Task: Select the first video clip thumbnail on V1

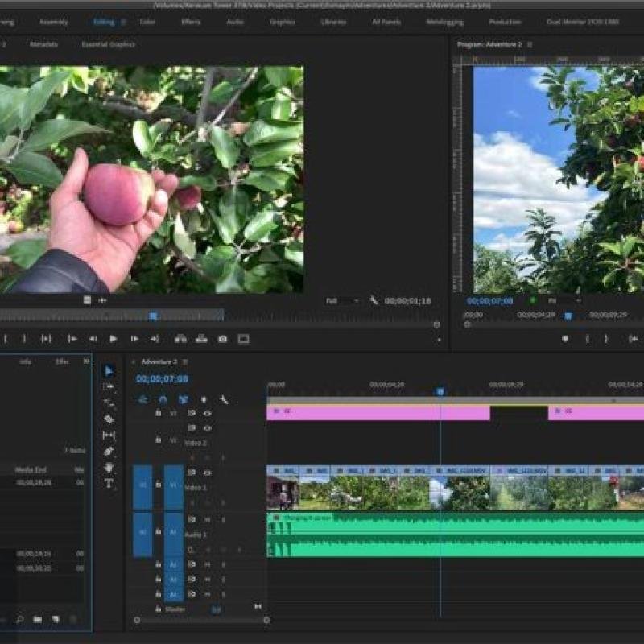Action: [x=283, y=492]
